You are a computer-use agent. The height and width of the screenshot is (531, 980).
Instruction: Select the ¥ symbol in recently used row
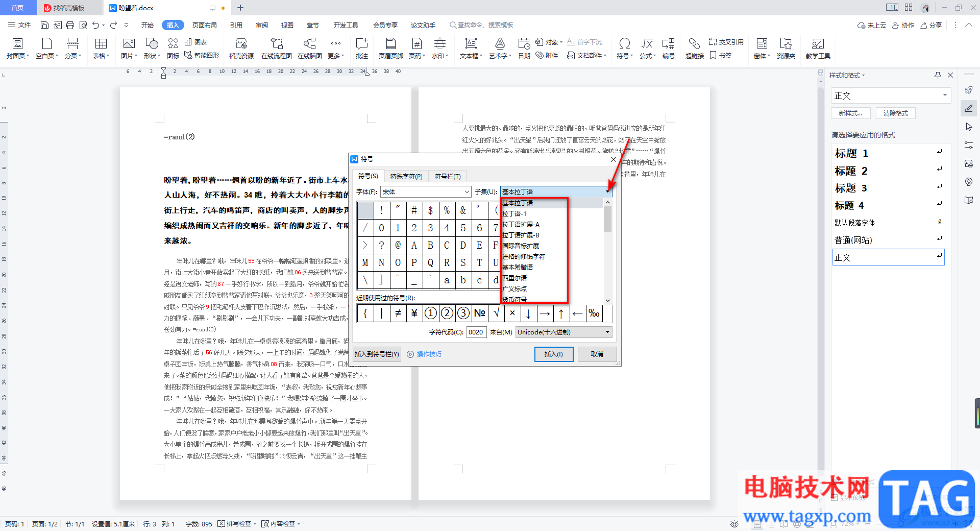coord(414,313)
